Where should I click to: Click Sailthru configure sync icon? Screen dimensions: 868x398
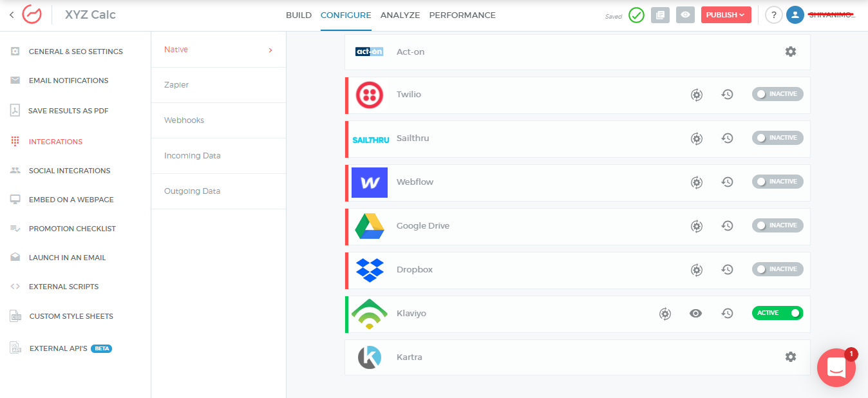(x=697, y=138)
